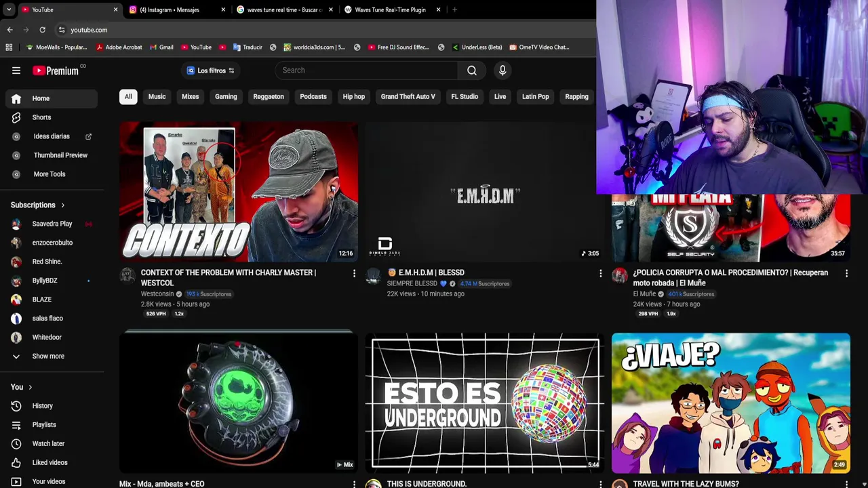Select the Live filter chip

tap(500, 96)
